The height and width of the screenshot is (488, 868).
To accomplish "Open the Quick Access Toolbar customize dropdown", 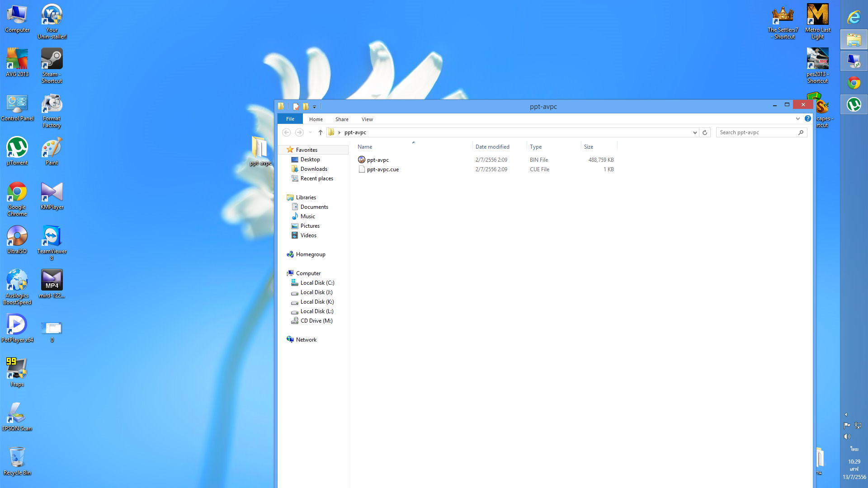I will click(314, 107).
